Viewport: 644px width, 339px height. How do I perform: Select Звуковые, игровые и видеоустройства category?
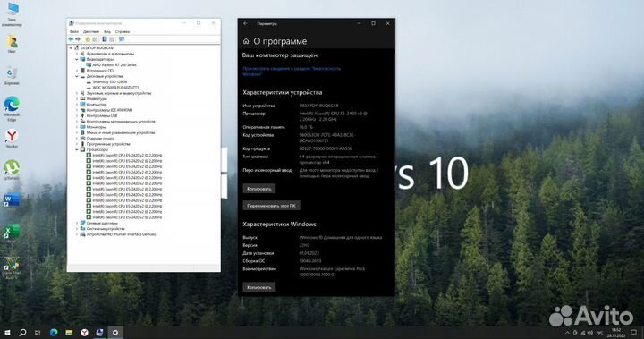point(119,93)
